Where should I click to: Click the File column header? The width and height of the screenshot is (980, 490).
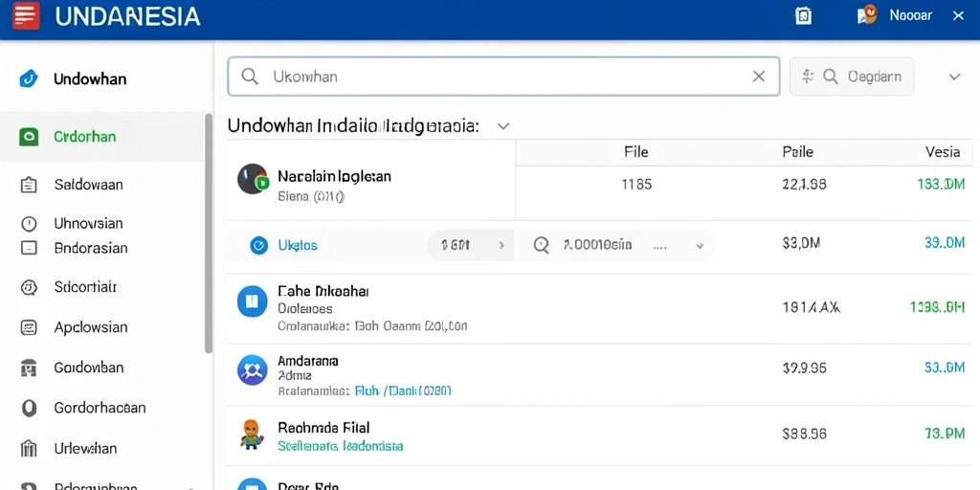(x=636, y=152)
